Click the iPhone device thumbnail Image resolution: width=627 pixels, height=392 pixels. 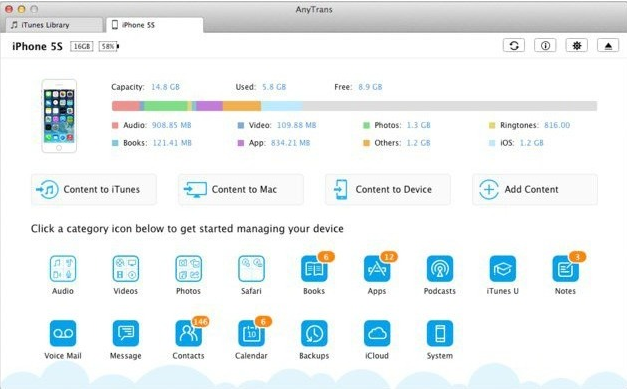point(59,116)
